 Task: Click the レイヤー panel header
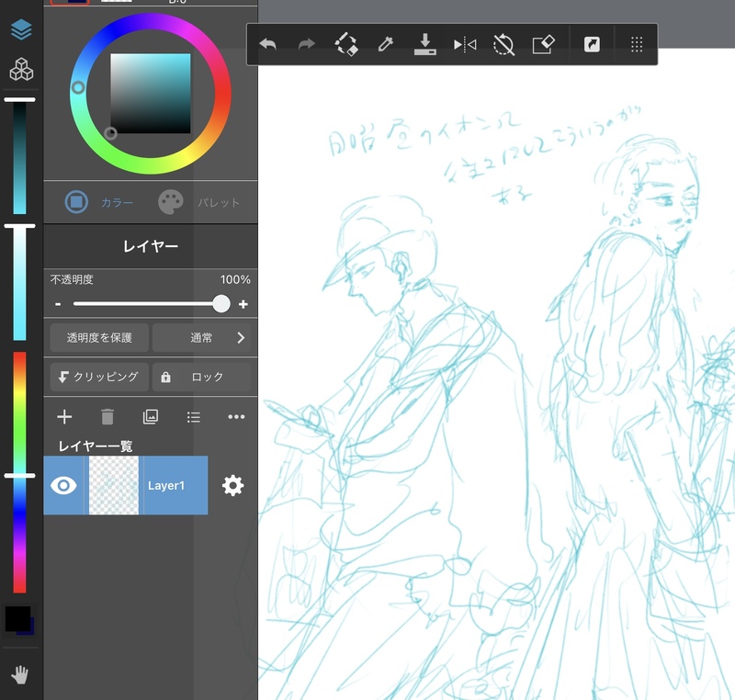[x=151, y=246]
